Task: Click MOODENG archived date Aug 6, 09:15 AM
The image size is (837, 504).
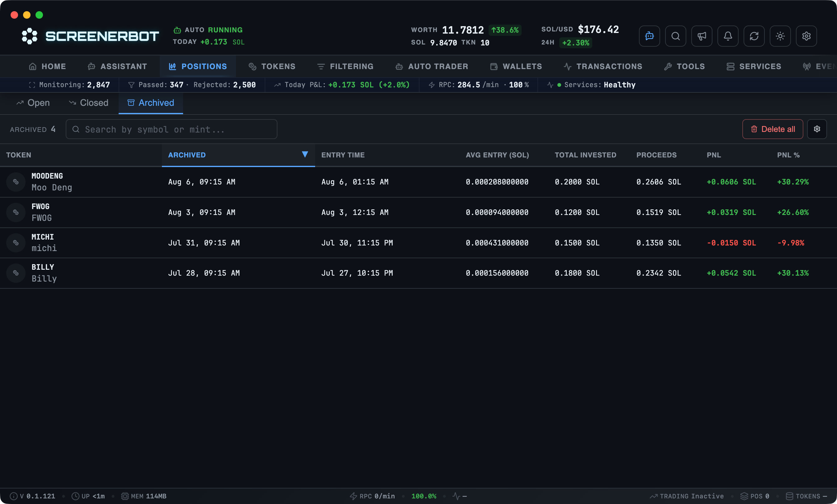Action: coord(202,182)
